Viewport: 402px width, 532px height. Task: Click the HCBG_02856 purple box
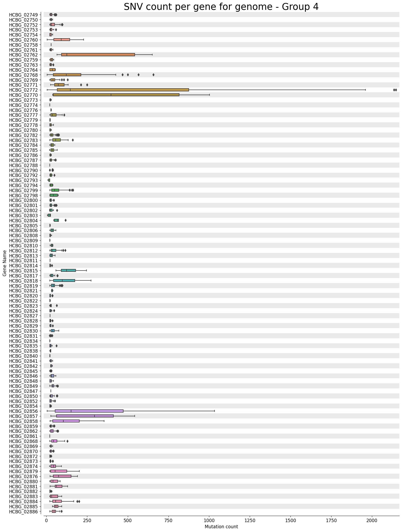click(89, 411)
